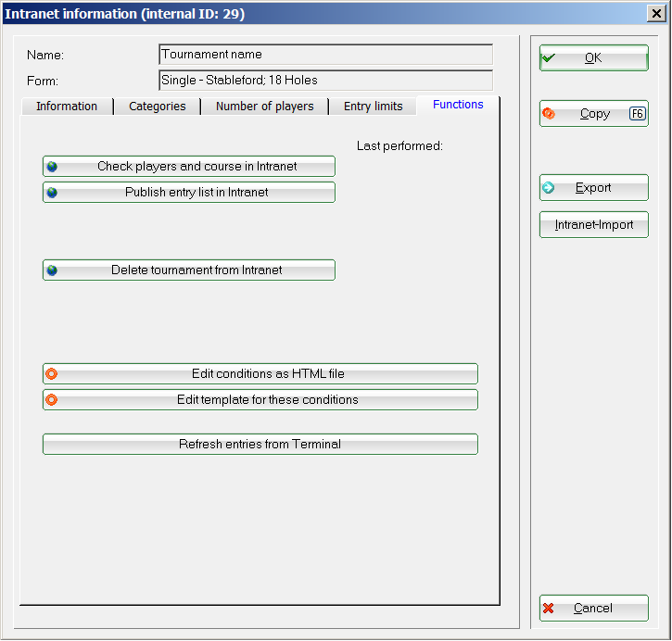Click the Form field showing Single - Stableford

coord(325,81)
